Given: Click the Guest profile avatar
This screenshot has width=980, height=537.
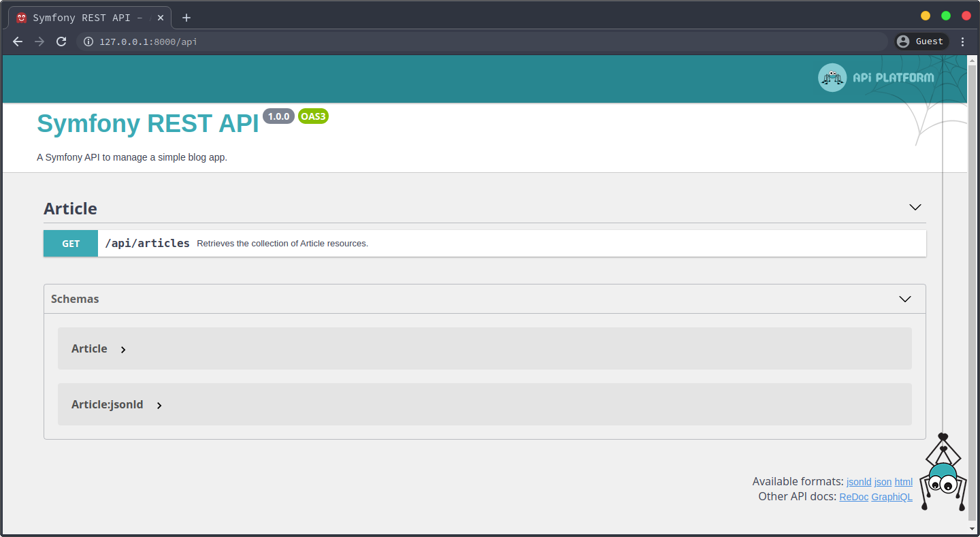Looking at the screenshot, I should [903, 42].
